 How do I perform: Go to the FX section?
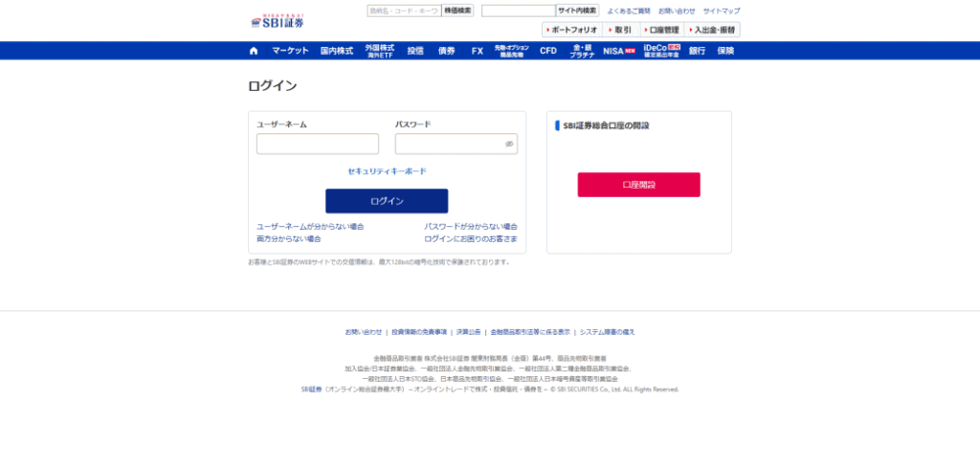(x=477, y=51)
